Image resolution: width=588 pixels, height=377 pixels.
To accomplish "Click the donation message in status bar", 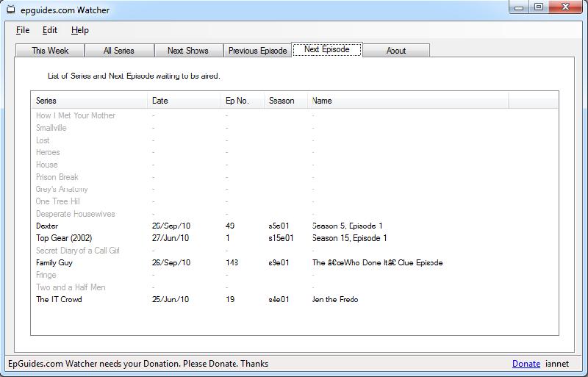I will pyautogui.click(x=138, y=364).
